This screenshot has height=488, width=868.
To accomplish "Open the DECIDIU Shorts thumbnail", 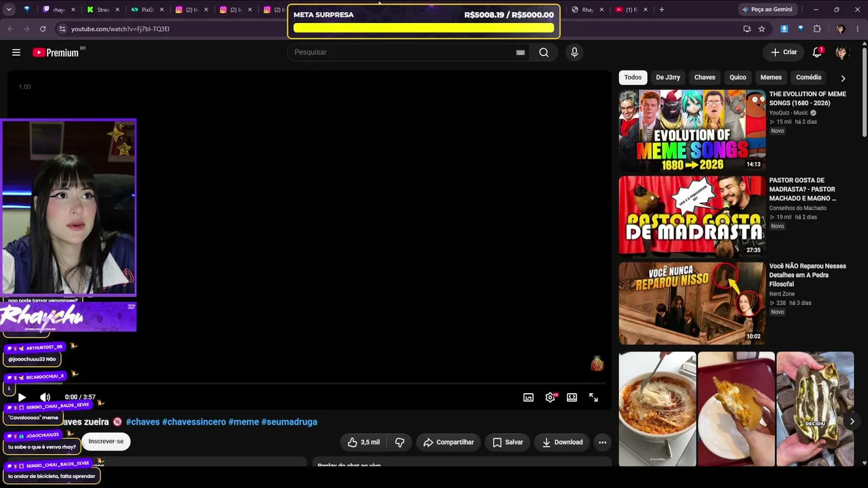I will 815,408.
